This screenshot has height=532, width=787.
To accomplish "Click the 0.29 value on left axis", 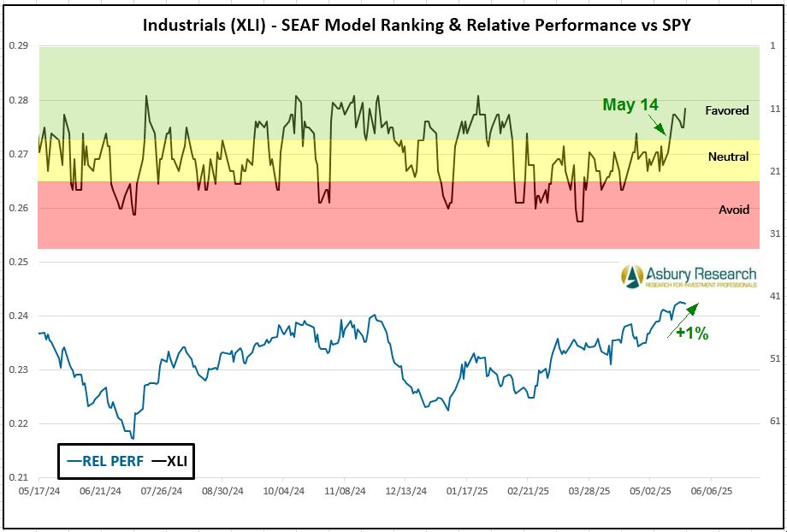I will (19, 45).
